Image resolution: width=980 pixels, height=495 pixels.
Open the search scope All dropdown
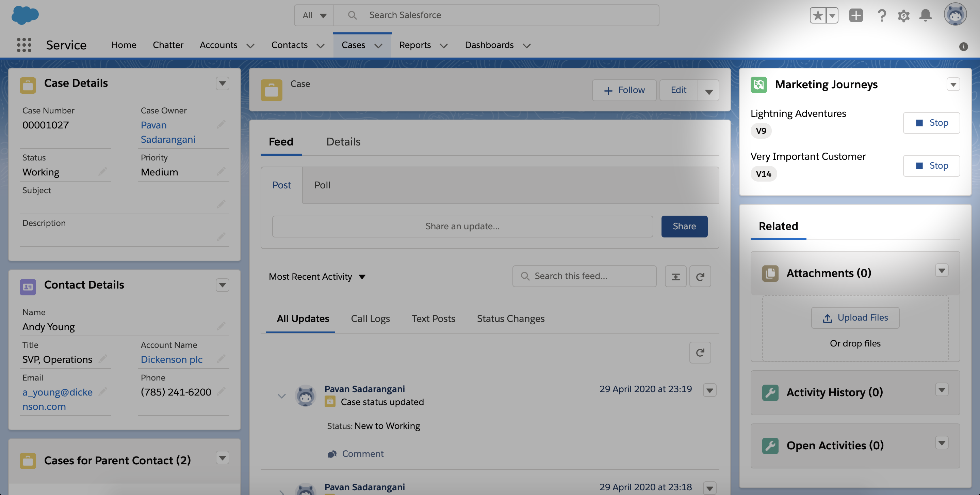314,15
